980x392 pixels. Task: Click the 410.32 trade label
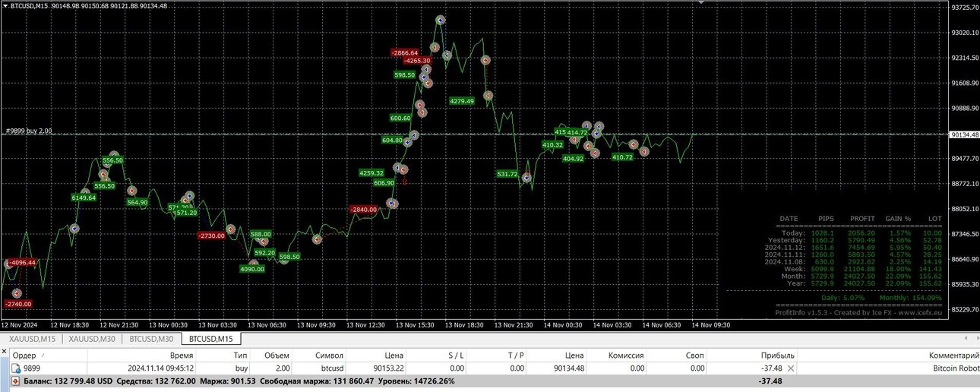click(x=552, y=144)
